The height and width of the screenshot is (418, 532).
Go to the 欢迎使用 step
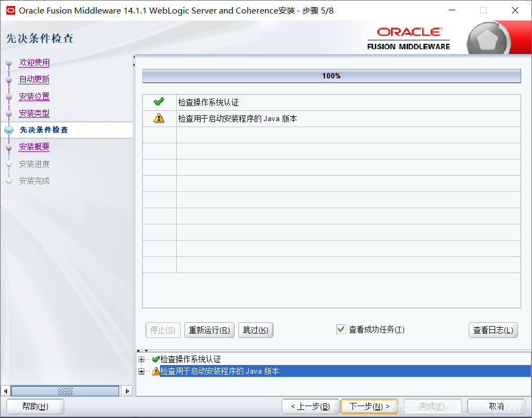coord(34,62)
